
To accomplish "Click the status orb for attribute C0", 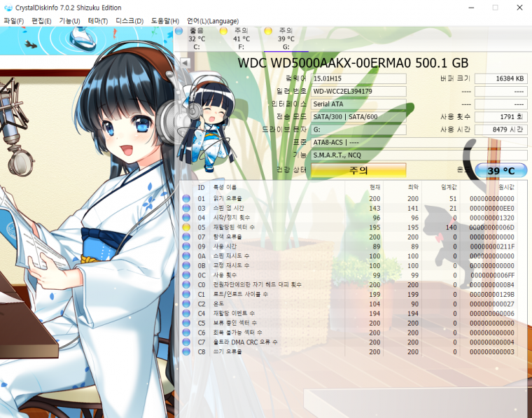I will (186, 284).
